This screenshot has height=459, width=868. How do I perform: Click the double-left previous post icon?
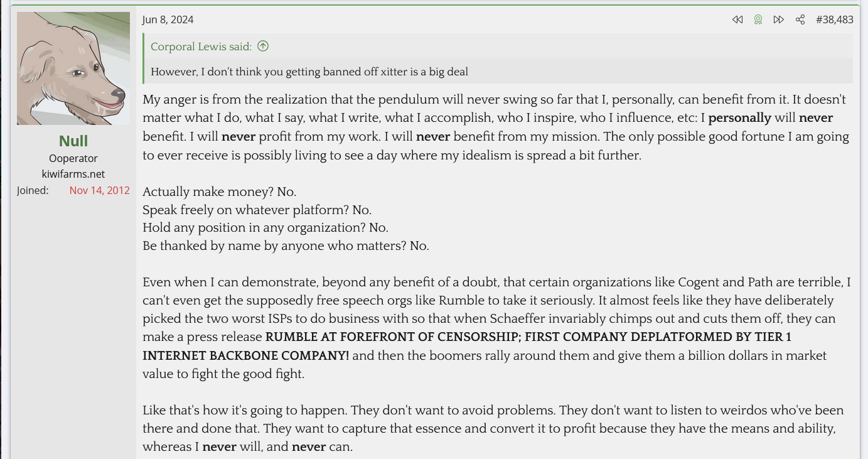click(737, 19)
